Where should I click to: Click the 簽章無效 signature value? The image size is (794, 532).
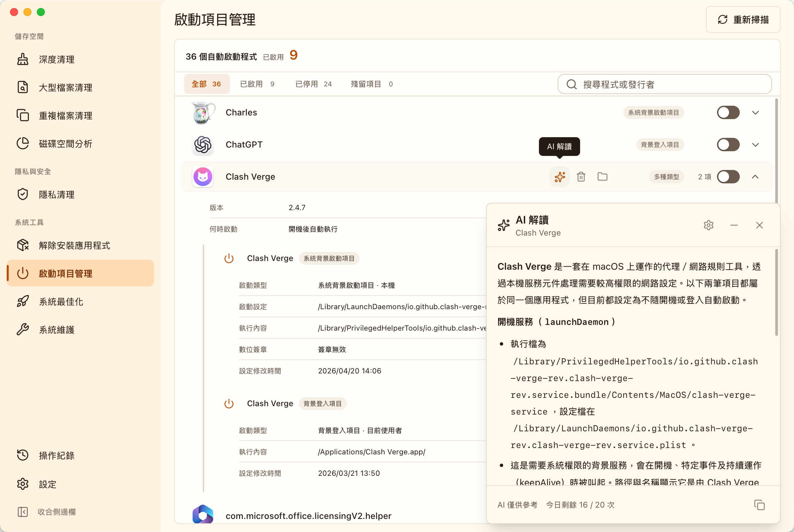pos(332,350)
